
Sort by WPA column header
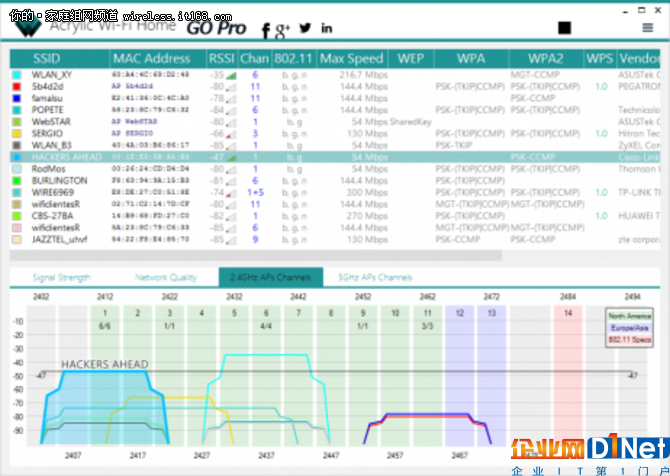tap(471, 59)
